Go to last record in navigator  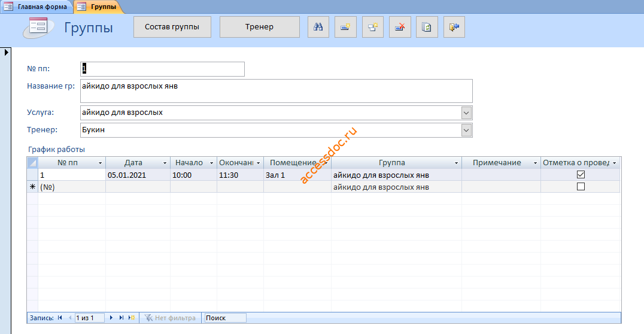pyautogui.click(x=121, y=318)
